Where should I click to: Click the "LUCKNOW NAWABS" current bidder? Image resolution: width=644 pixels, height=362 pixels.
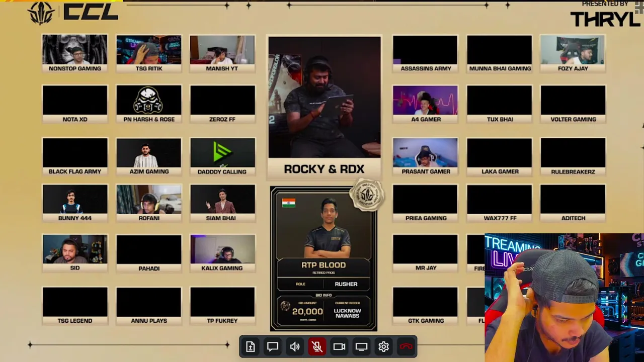pos(347,313)
